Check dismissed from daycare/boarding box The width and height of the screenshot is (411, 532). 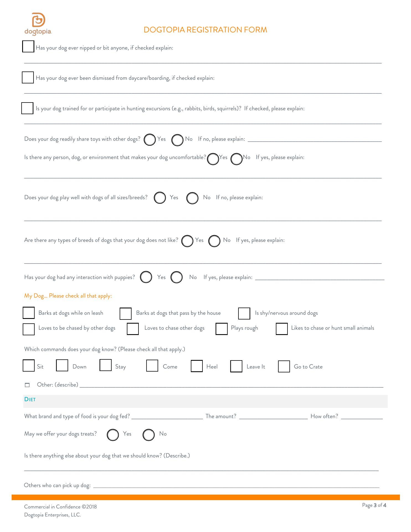tap(28, 77)
